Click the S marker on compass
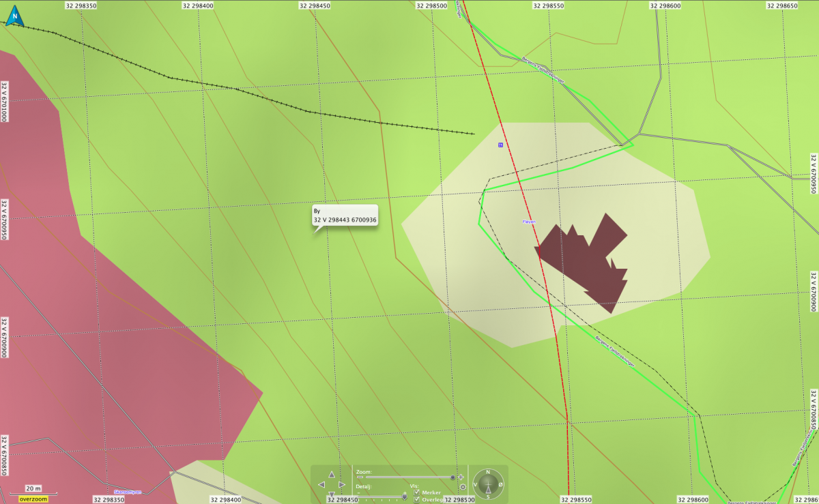This screenshot has width=819, height=504. [x=489, y=496]
